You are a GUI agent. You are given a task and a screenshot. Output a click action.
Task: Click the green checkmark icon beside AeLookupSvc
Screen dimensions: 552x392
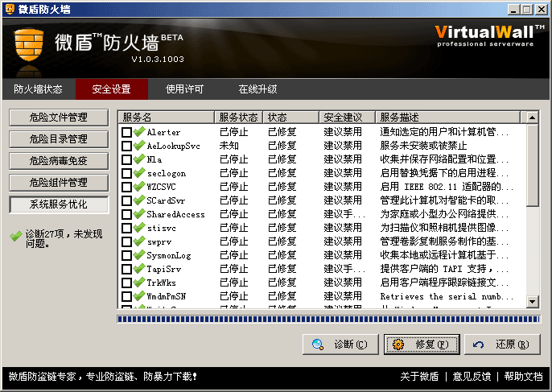pos(139,146)
